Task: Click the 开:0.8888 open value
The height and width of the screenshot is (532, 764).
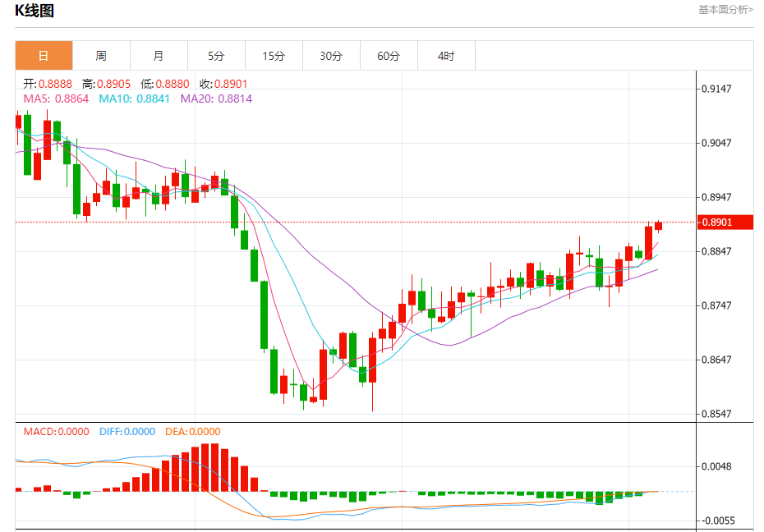Action: coord(48,85)
